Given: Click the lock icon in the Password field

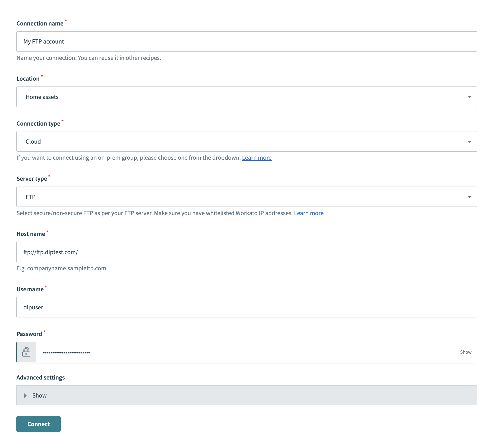Looking at the screenshot, I should click(26, 352).
